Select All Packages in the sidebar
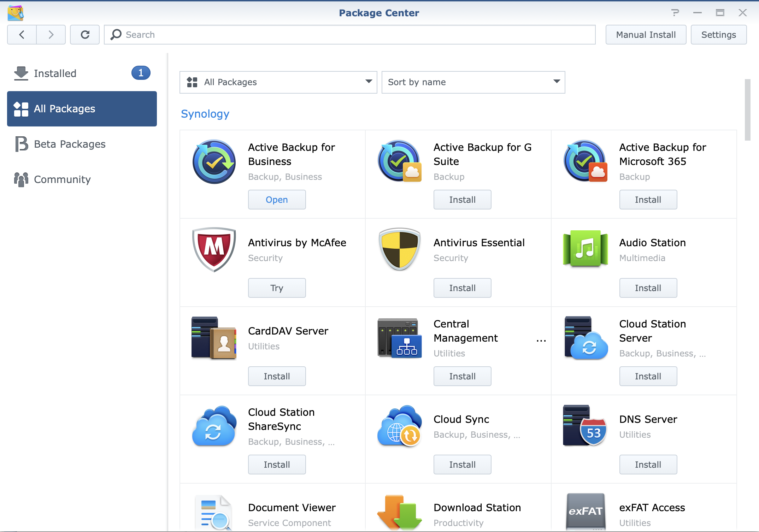 pyautogui.click(x=82, y=109)
